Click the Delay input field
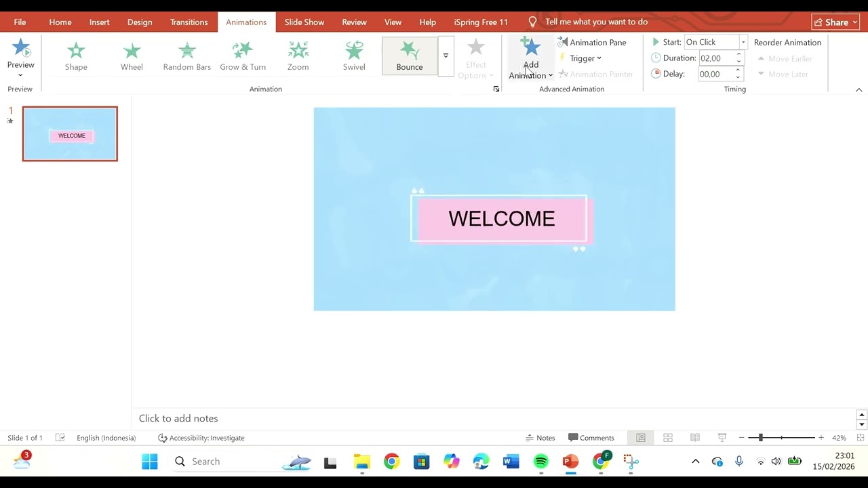This screenshot has width=868, height=488. (x=716, y=74)
